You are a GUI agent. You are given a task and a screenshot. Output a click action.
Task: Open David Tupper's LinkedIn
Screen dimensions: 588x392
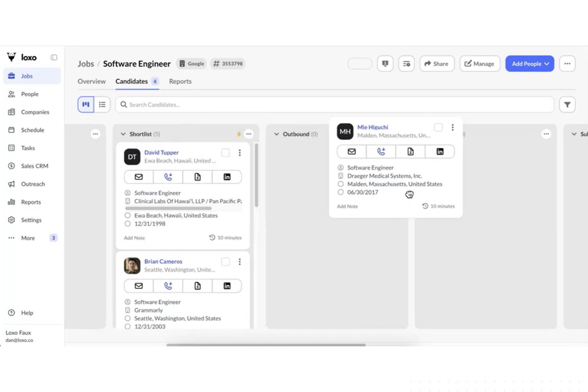click(x=227, y=177)
